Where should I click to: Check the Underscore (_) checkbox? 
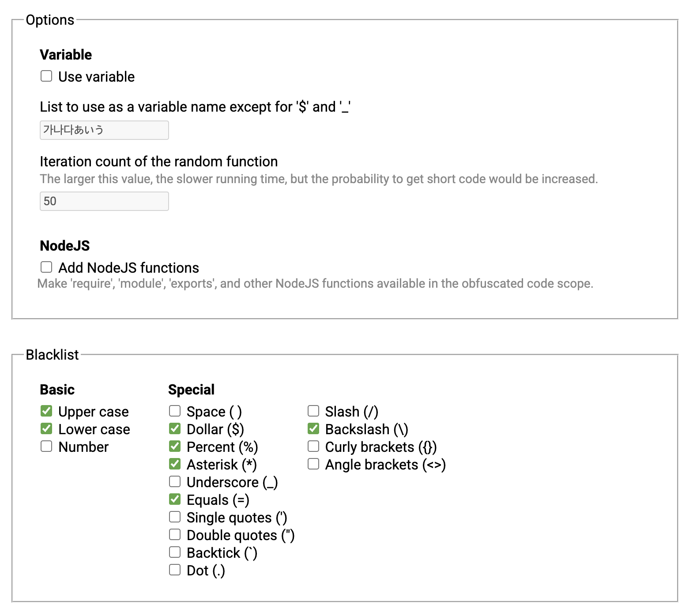pyautogui.click(x=175, y=481)
